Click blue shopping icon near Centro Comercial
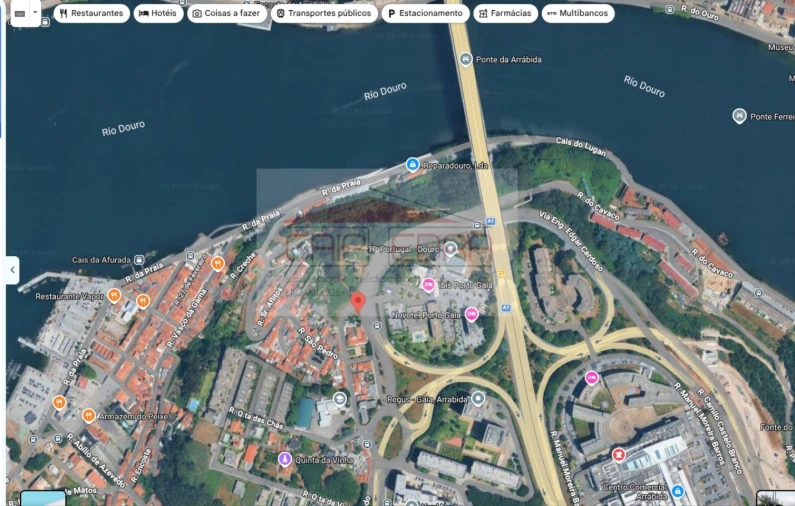This screenshot has height=506, width=795. click(677, 491)
